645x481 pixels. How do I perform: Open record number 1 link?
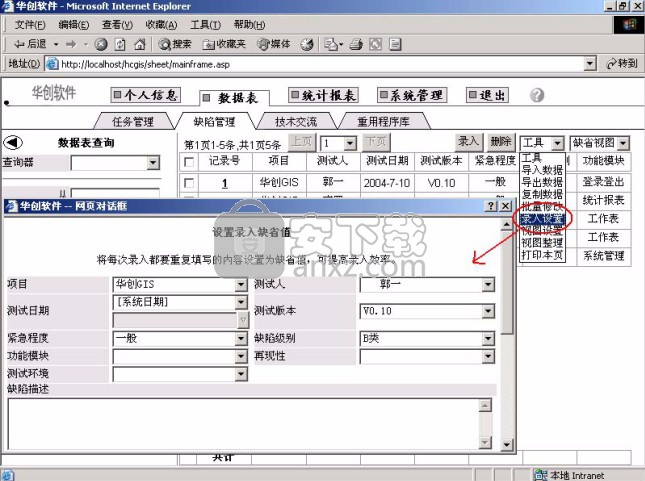click(225, 183)
